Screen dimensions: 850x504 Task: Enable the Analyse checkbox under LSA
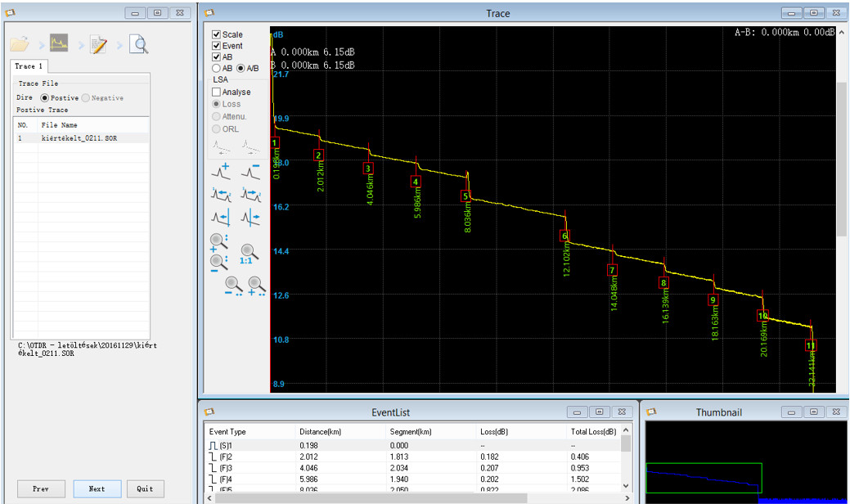click(x=216, y=92)
